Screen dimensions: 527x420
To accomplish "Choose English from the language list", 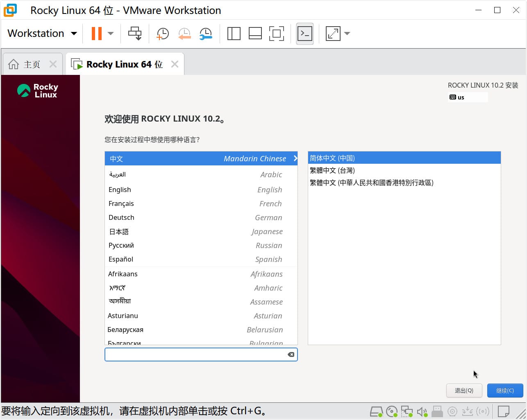I will (x=201, y=190).
